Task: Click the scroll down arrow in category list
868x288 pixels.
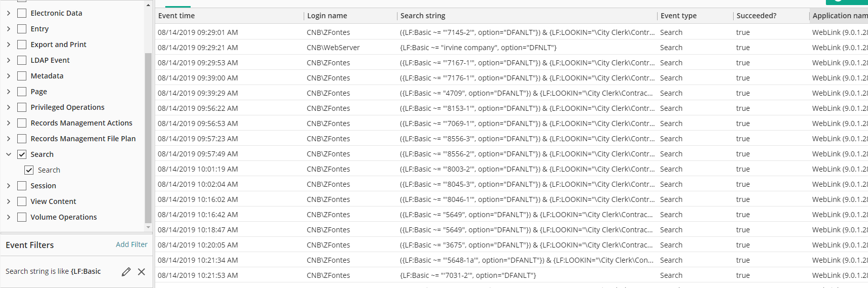Action: click(148, 227)
